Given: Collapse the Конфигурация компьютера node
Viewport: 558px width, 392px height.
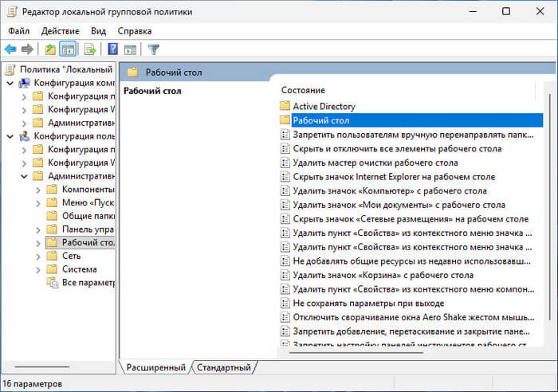Looking at the screenshot, I should [x=10, y=83].
